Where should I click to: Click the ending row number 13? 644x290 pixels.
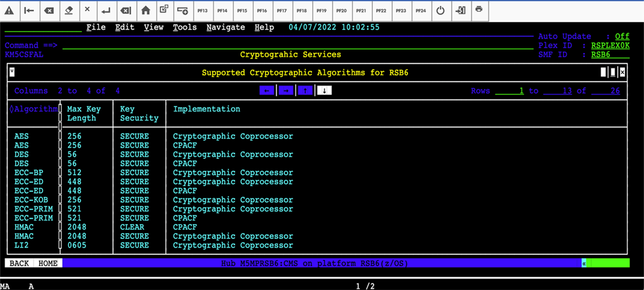[558, 91]
